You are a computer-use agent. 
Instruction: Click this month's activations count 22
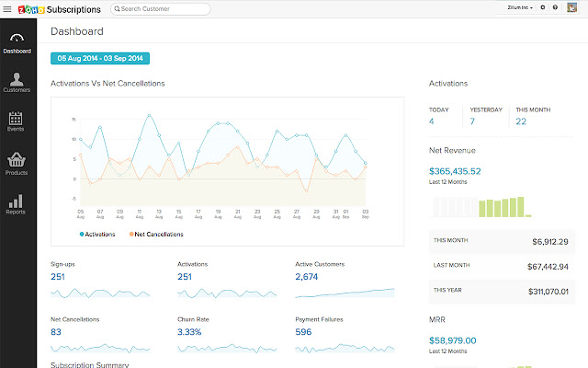(x=521, y=121)
